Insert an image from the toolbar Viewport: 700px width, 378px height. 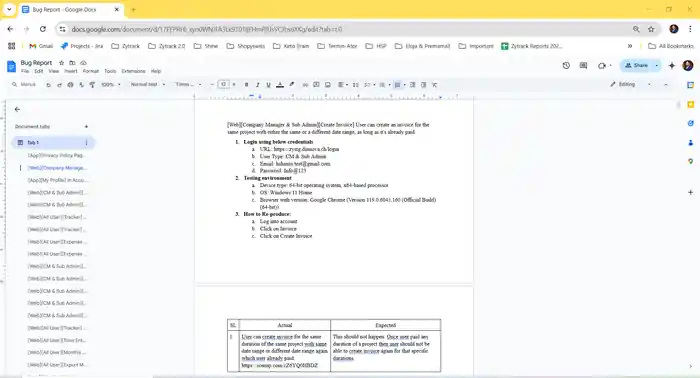click(328, 85)
